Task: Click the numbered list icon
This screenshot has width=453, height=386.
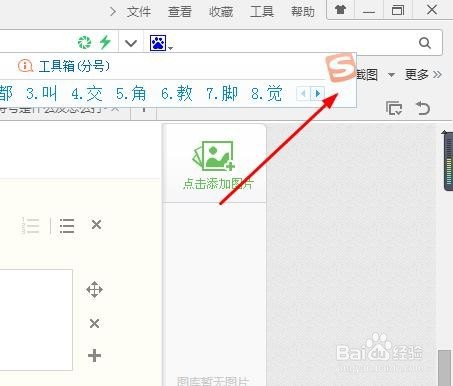Action: pyautogui.click(x=31, y=225)
